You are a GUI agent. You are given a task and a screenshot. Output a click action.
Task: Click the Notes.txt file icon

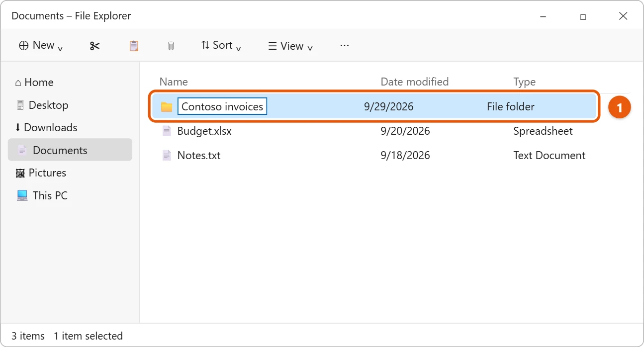pyautogui.click(x=167, y=156)
